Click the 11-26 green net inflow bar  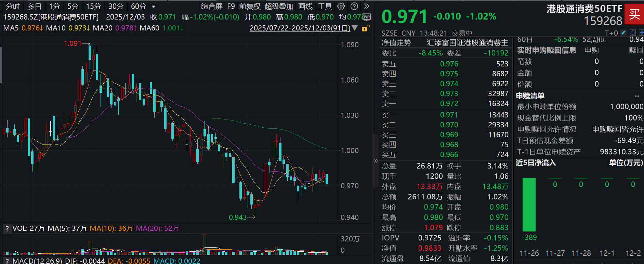click(x=529, y=205)
